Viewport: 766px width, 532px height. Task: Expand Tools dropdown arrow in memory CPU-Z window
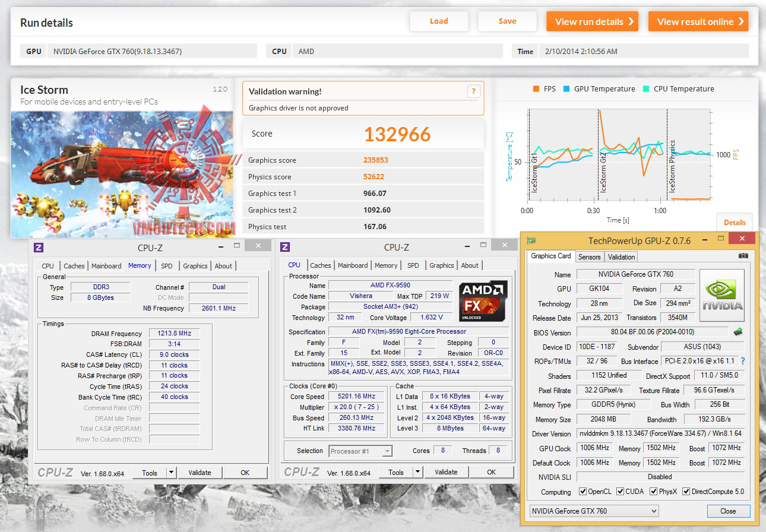click(x=171, y=473)
